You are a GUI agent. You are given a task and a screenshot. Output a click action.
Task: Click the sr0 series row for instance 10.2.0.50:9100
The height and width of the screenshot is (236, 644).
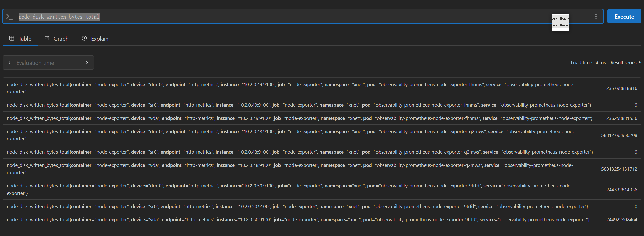[322, 206]
